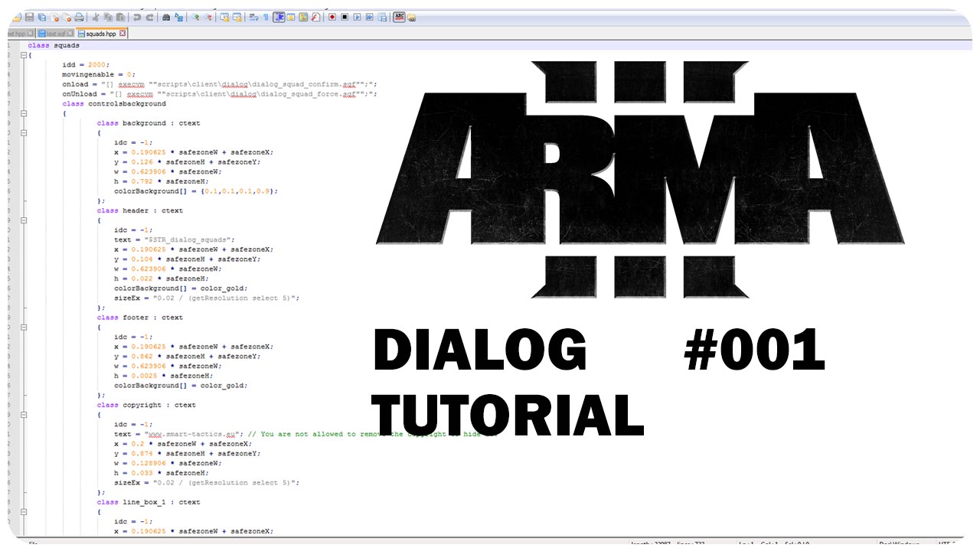Click 'class line_box_1 : ctext'

(x=149, y=502)
